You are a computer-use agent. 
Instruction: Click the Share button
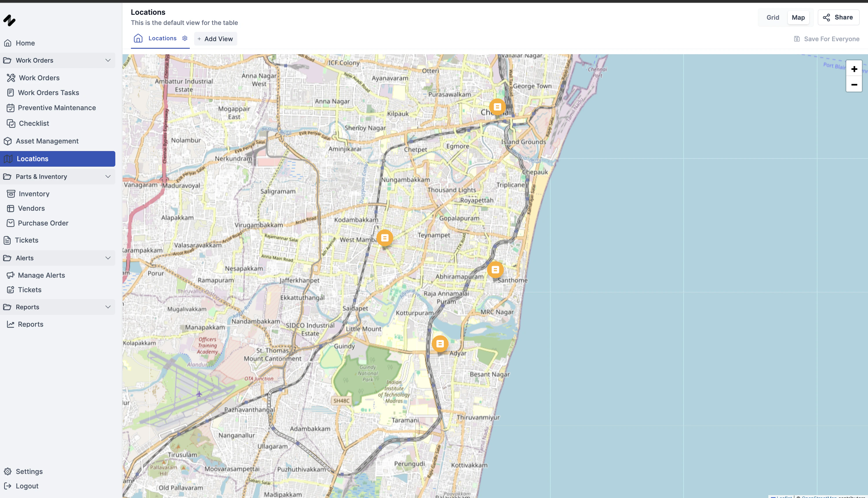[x=838, y=17]
